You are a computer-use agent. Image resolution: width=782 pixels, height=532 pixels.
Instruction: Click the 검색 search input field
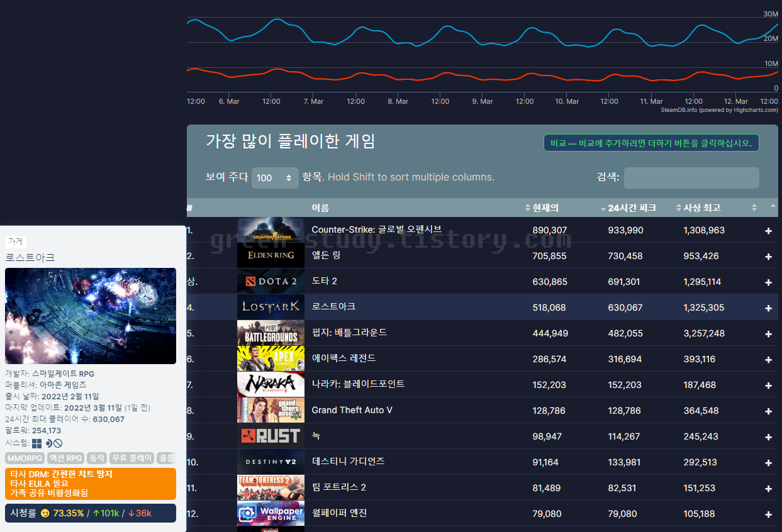click(691, 178)
